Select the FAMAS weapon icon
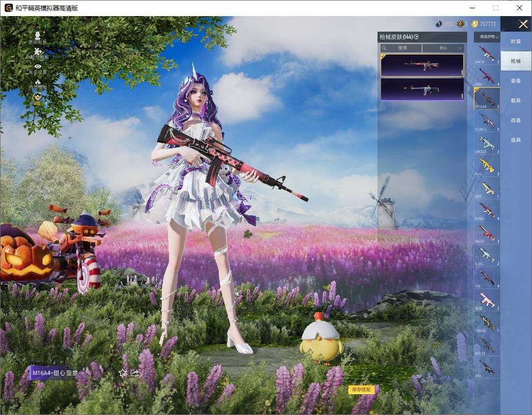Screen dimensions: 532x415 [487, 323]
